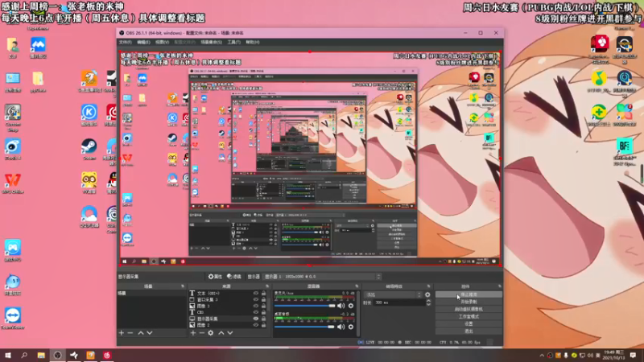This screenshot has height=362, width=644.
Task: Open Windows Start menu
Action: coord(8,355)
